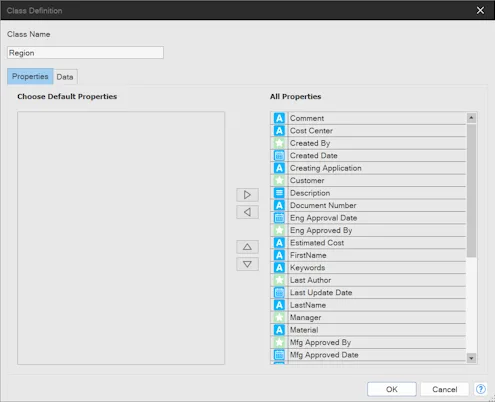Viewport: 495px width, 402px height.
Task: Click the All Properties scrollbar thumb
Action: coord(471,190)
